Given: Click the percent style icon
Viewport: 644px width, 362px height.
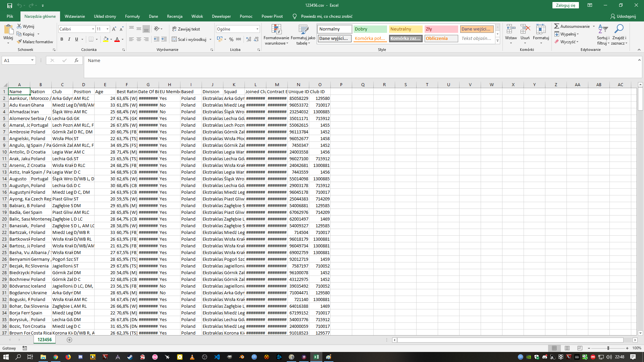Looking at the screenshot, I should click(231, 39).
